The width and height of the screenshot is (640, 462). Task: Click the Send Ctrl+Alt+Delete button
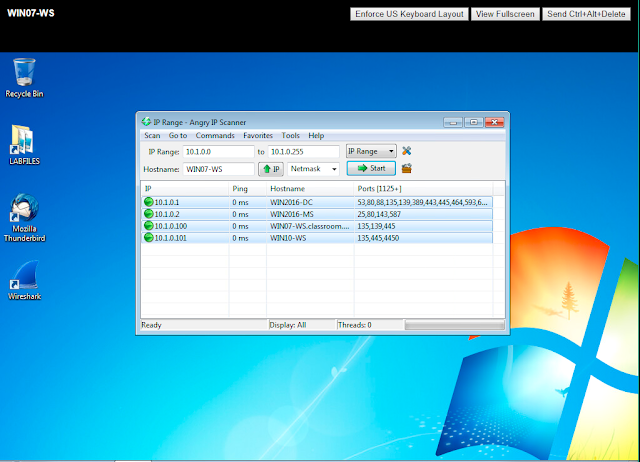[x=586, y=14]
